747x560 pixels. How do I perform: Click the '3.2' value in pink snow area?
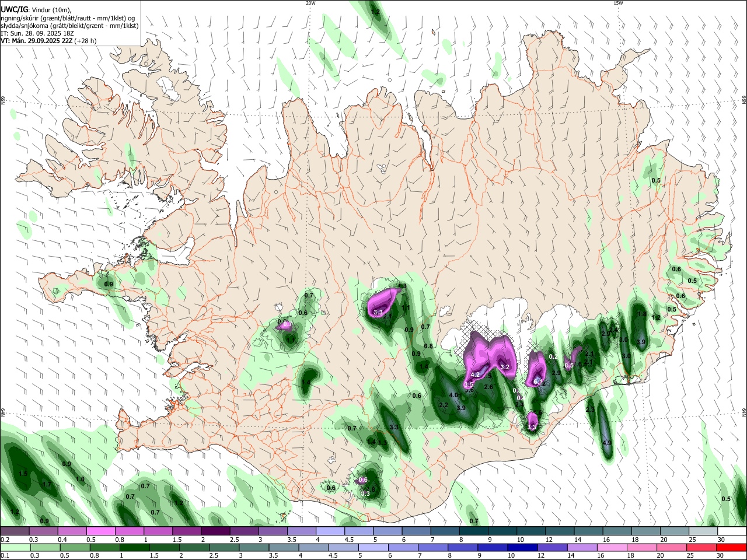(505, 367)
